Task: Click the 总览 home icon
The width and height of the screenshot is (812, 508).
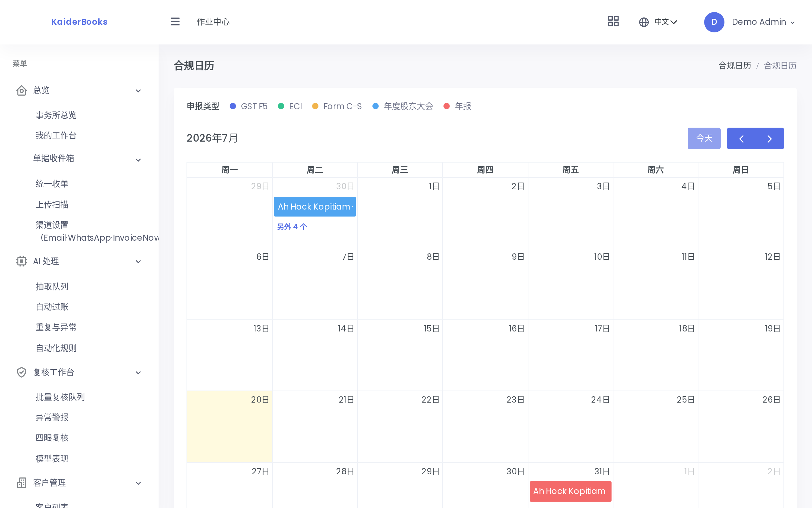Action: pyautogui.click(x=22, y=90)
